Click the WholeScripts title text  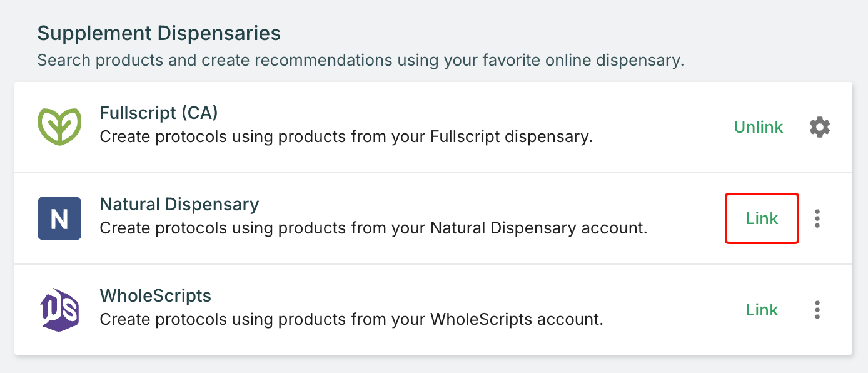point(155,296)
